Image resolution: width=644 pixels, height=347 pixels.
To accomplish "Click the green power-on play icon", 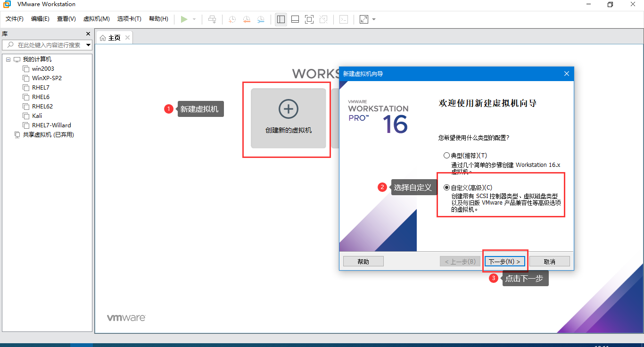I will tap(184, 19).
